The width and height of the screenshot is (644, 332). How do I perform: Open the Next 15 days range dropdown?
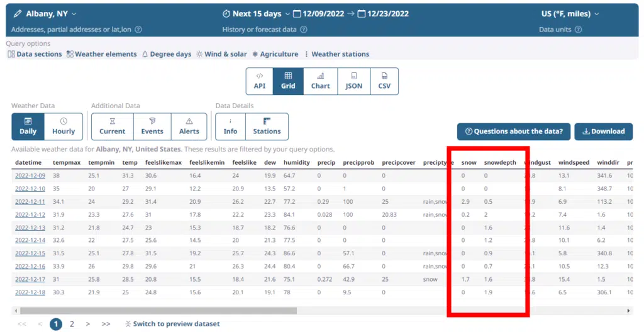click(257, 14)
